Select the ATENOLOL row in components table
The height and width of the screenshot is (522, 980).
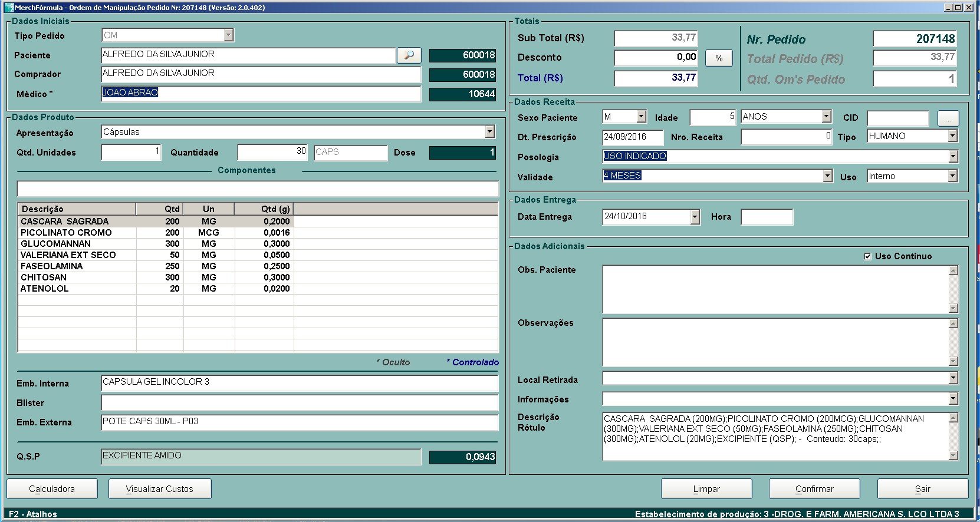[x=45, y=289]
